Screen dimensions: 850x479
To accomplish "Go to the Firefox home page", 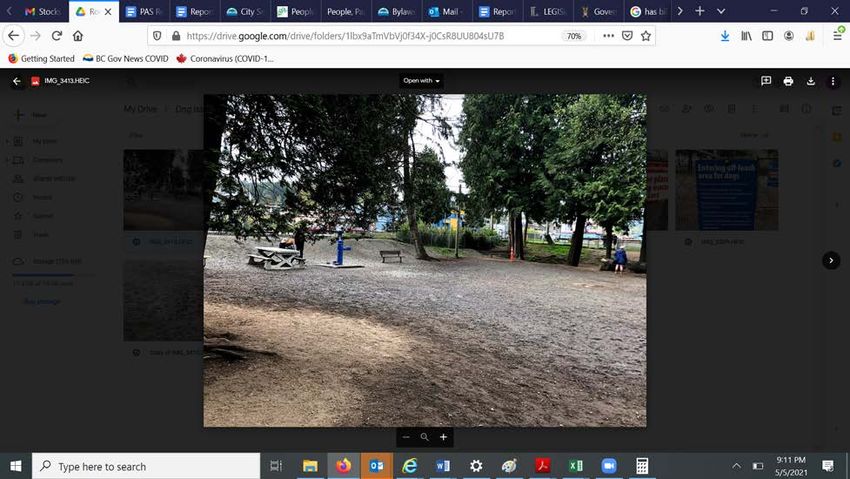I will tap(78, 36).
